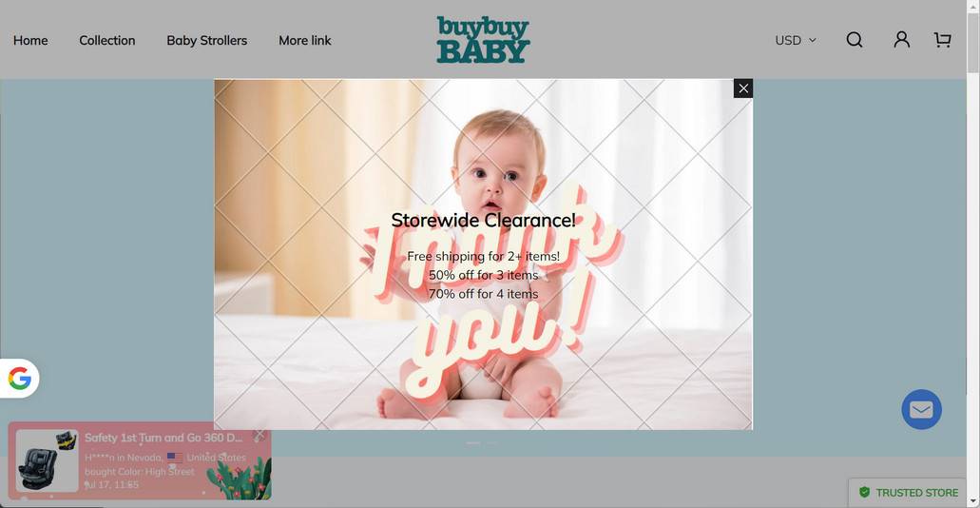
Task: Open the search icon in header
Action: 855,40
